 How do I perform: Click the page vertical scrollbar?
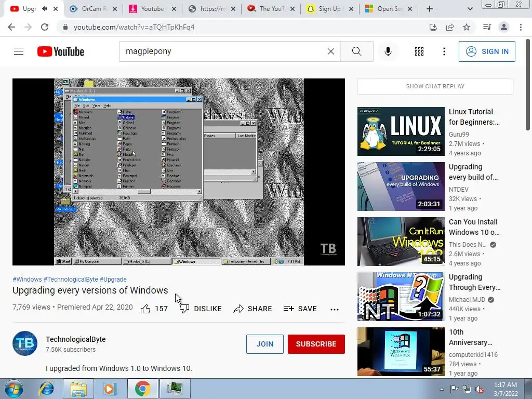click(528, 84)
